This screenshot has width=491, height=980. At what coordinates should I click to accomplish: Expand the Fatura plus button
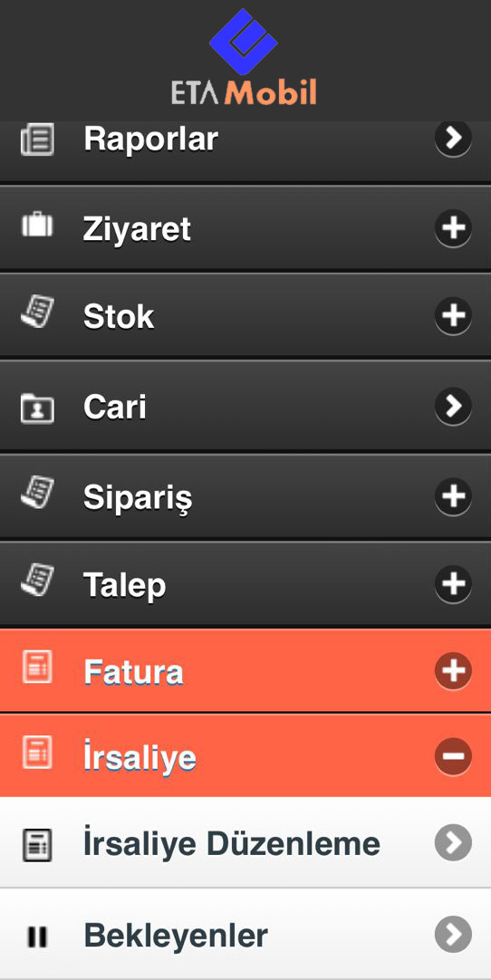(x=453, y=670)
